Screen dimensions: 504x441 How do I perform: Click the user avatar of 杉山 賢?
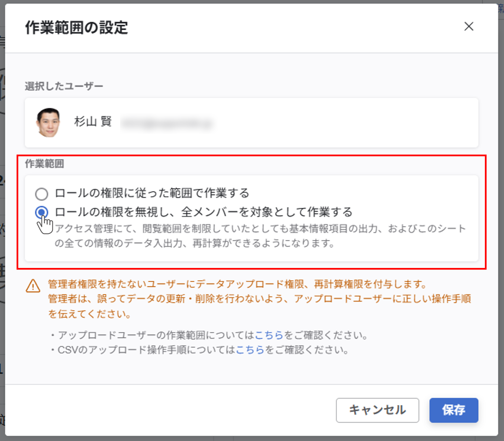[x=48, y=122]
